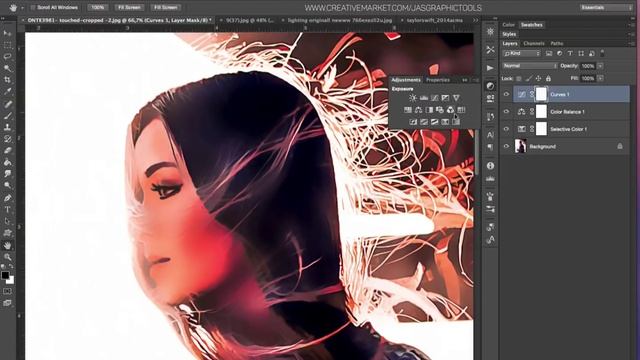This screenshot has width=640, height=360.
Task: Select the History Brush tool
Action: click(x=7, y=139)
